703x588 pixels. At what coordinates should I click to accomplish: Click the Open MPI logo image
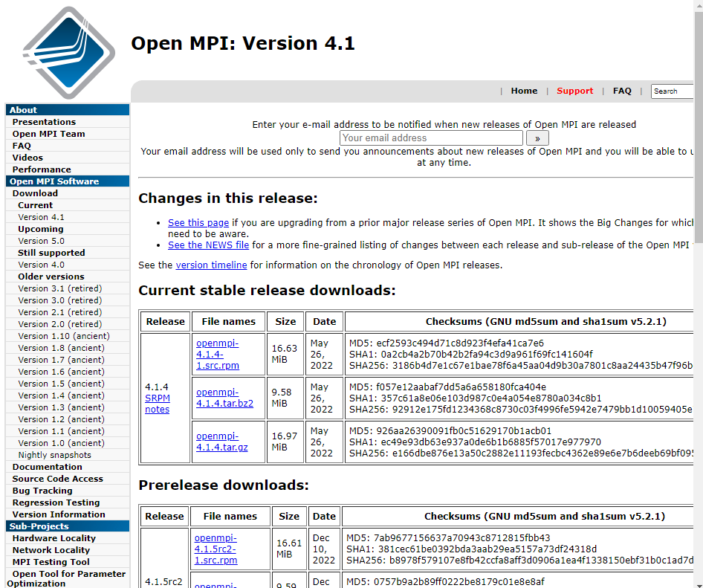coord(68,53)
